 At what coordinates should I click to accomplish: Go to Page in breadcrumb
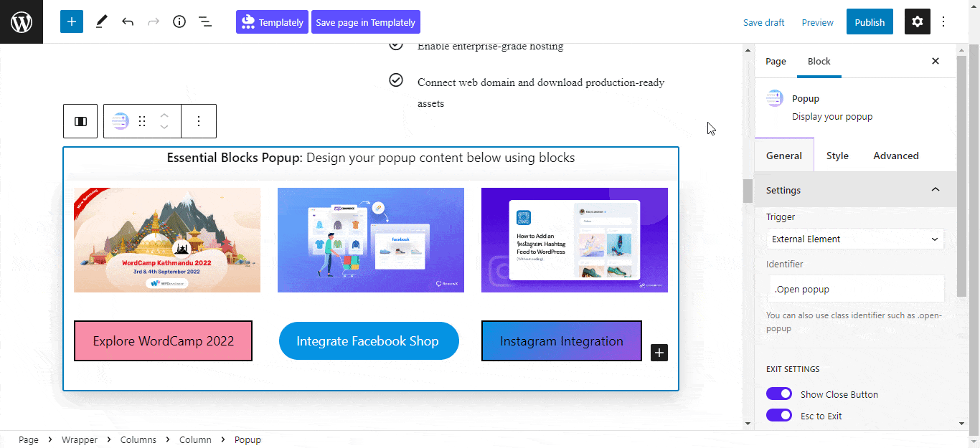pos(29,439)
